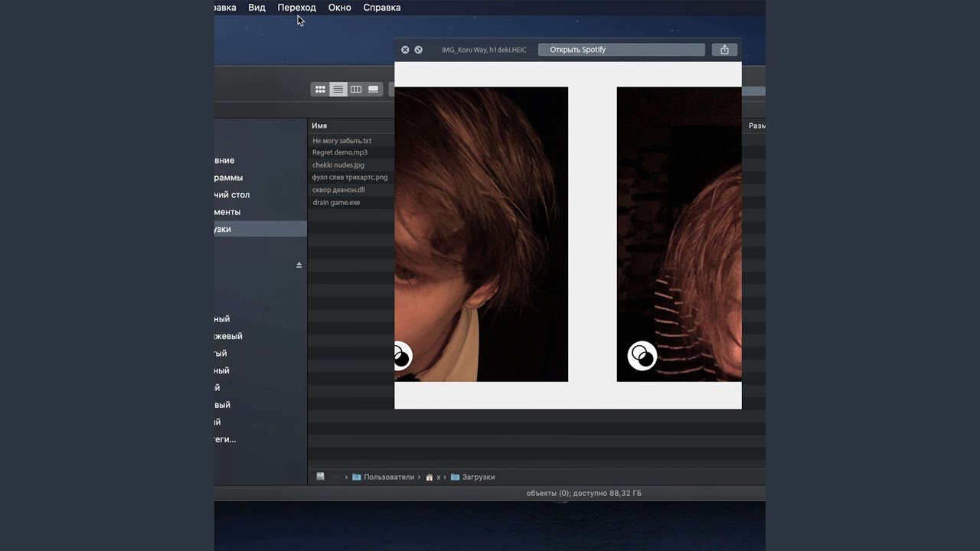
Task: Select the file Regret demo.mp3
Action: pos(340,152)
